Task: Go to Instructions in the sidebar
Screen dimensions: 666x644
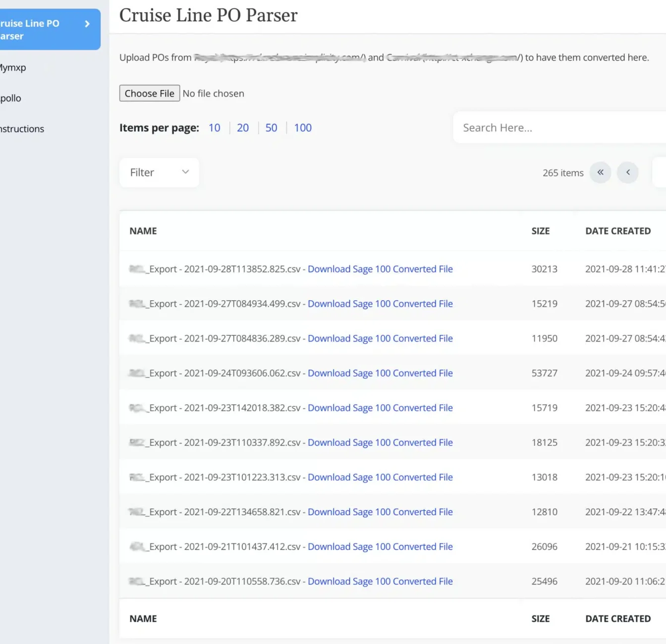Action: (22, 129)
